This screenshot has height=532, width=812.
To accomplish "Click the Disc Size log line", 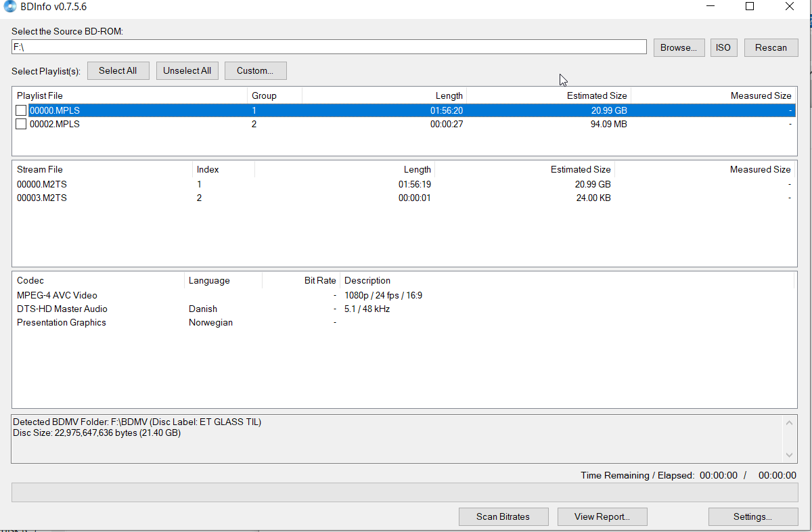I will (97, 433).
